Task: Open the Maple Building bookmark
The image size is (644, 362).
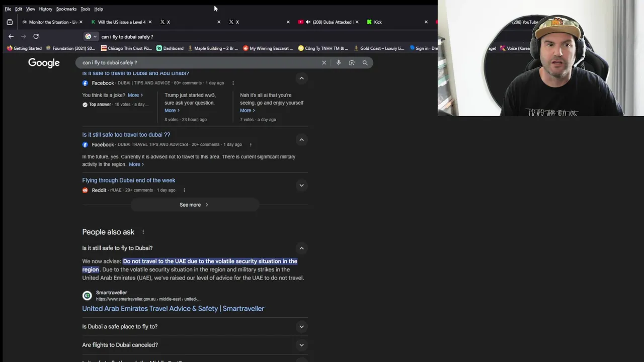Action: coord(213,48)
